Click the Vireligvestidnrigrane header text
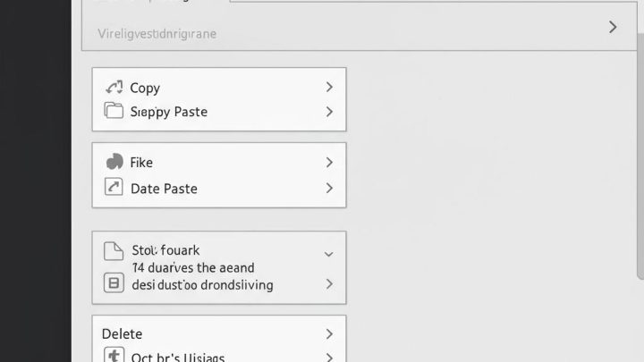The image size is (644, 362). click(x=157, y=34)
